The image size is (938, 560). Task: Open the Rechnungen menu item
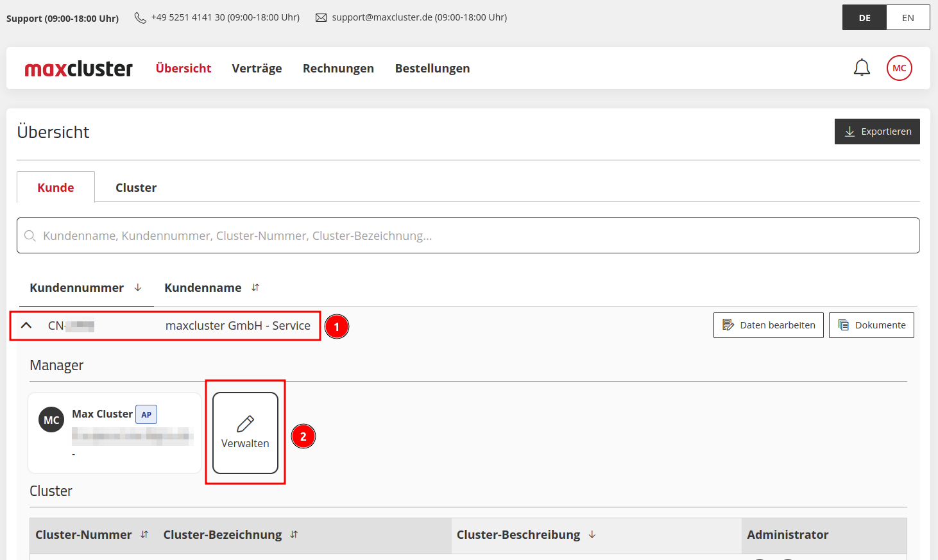pos(338,68)
